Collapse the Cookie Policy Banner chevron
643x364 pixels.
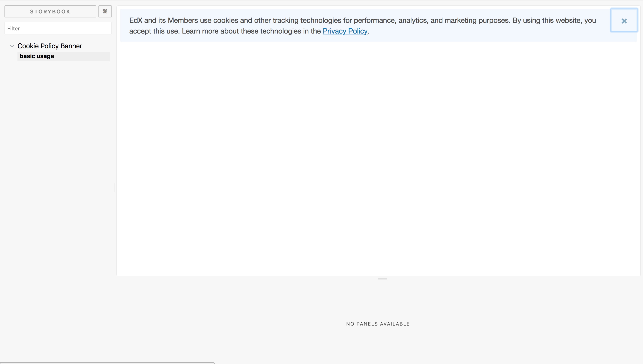[12, 46]
